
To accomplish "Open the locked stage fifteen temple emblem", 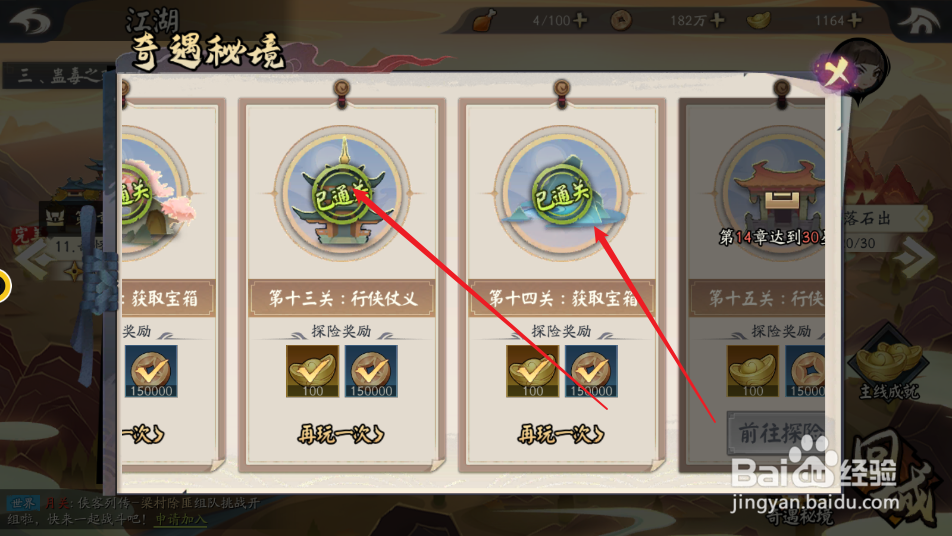I will point(770,194).
